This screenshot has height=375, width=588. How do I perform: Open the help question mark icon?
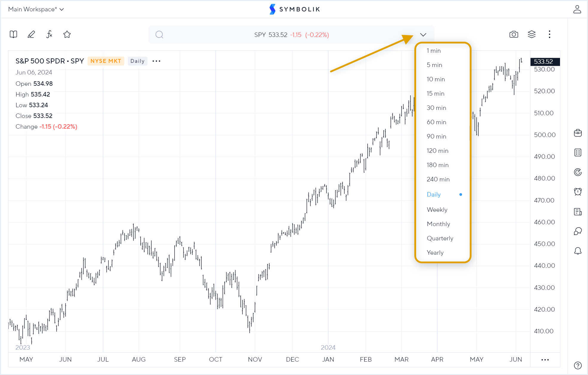pos(578,365)
